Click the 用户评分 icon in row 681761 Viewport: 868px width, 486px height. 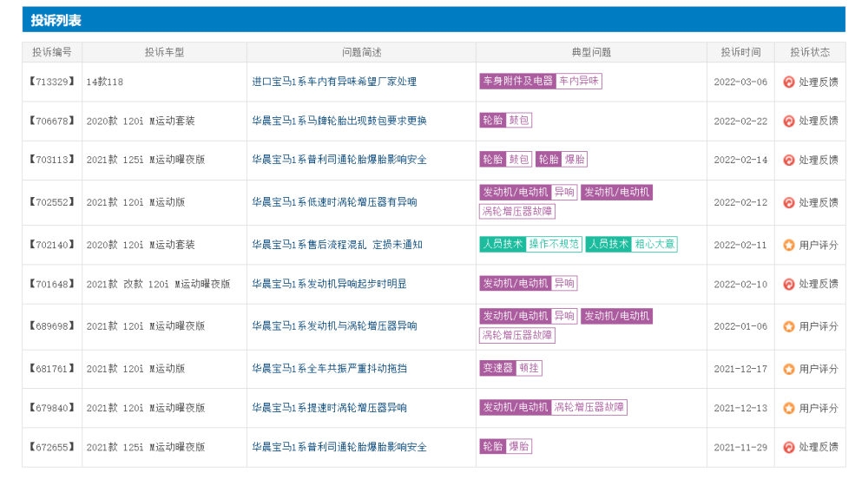(x=789, y=369)
